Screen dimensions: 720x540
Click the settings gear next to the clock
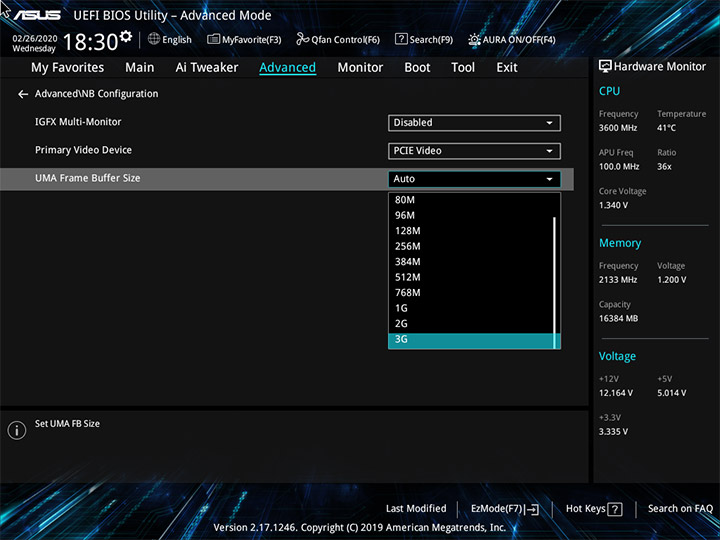pos(125,36)
